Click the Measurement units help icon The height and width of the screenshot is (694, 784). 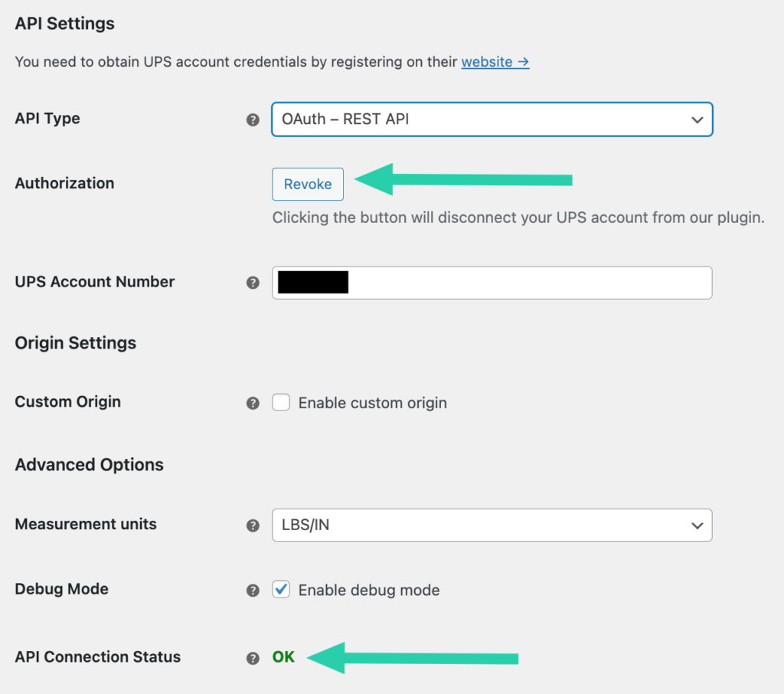pyautogui.click(x=253, y=525)
